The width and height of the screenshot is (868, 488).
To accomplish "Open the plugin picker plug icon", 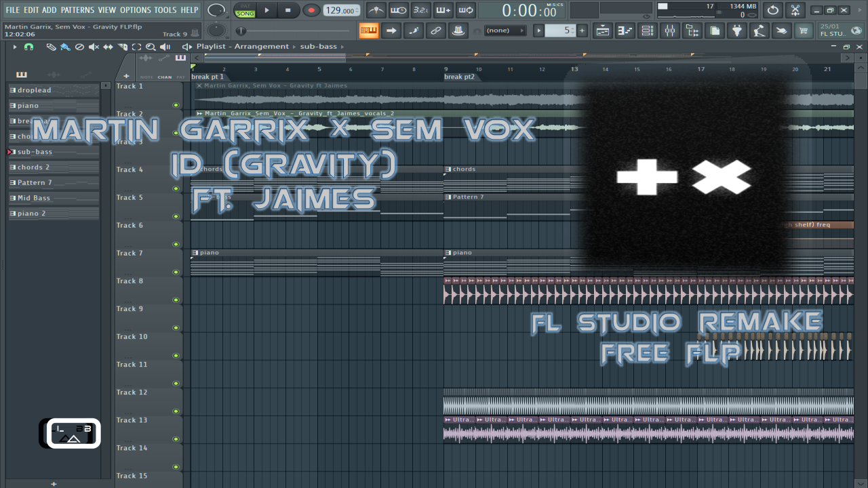I will click(x=737, y=30).
